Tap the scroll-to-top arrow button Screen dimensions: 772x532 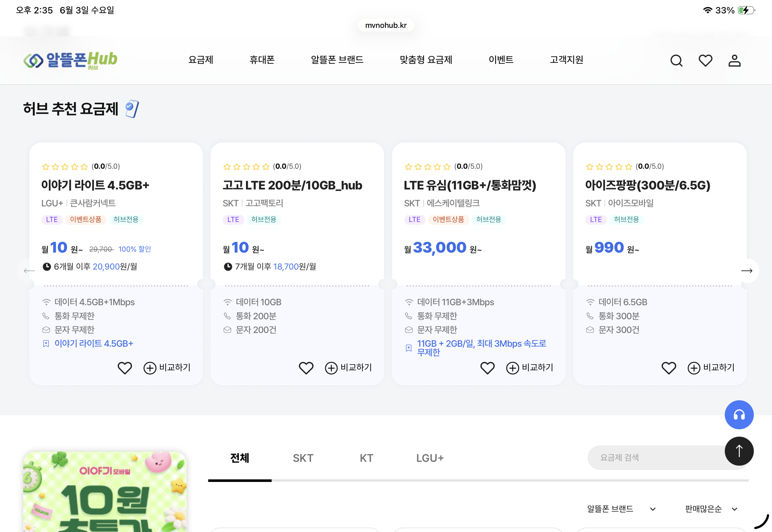point(739,451)
